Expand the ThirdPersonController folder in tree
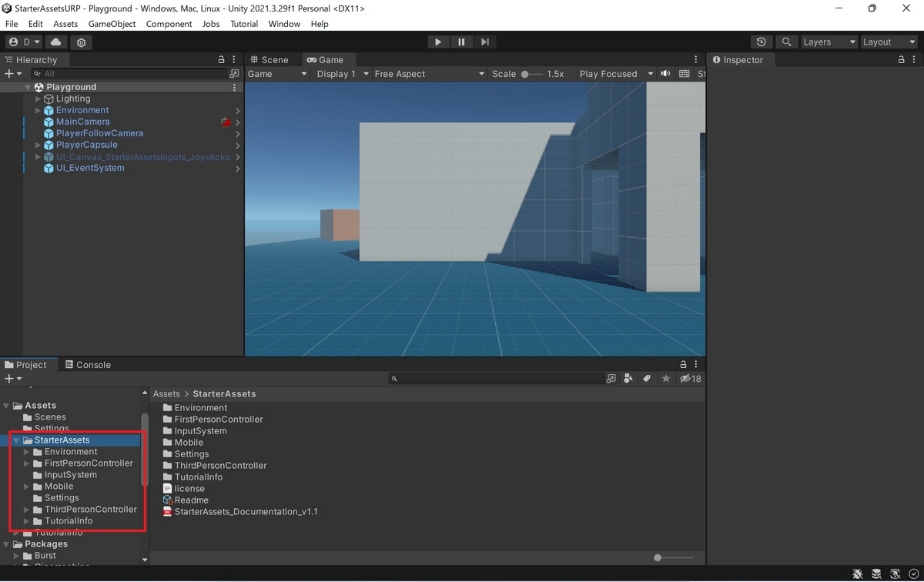The image size is (924, 582). 26,510
